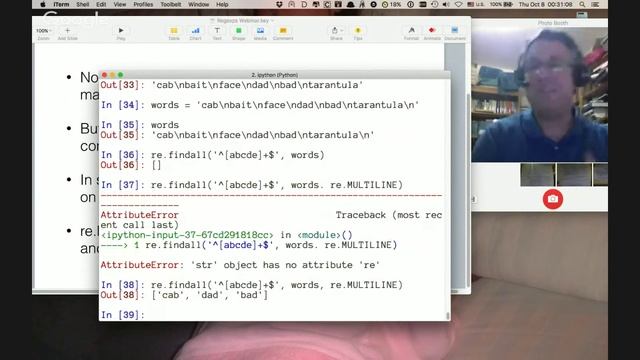Image resolution: width=640 pixels, height=360 pixels.
Task: Take a photo in Photo Booth
Action: (x=553, y=199)
